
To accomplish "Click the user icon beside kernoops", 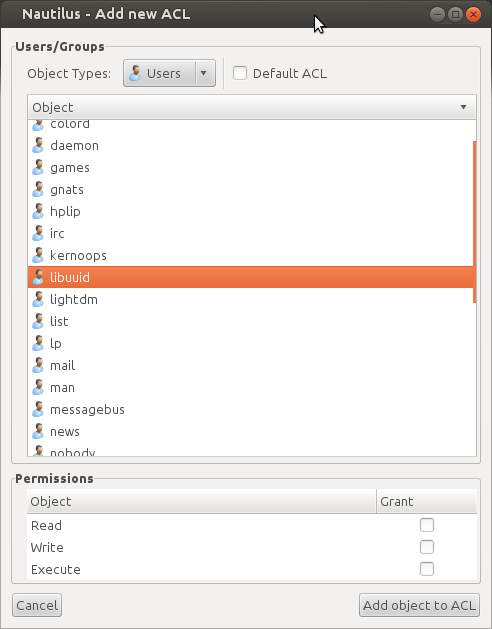I will pyautogui.click(x=38, y=256).
